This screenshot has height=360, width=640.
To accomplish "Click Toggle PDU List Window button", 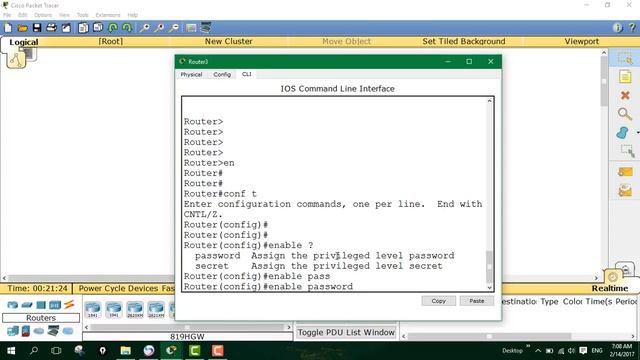I will pyautogui.click(x=346, y=332).
